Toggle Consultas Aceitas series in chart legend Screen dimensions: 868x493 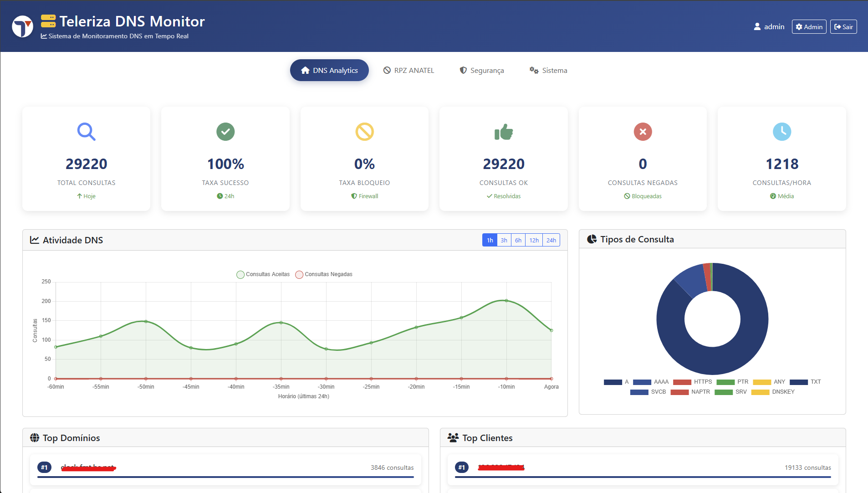263,274
